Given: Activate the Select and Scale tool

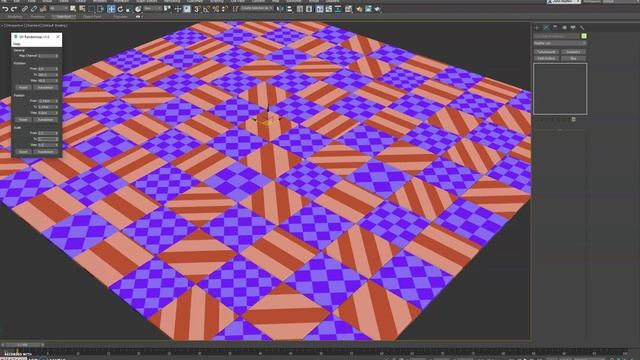Looking at the screenshot, I should click(x=129, y=9).
